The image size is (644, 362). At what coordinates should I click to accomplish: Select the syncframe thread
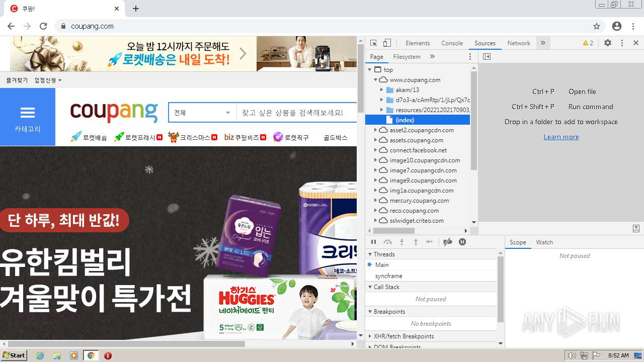point(431,276)
